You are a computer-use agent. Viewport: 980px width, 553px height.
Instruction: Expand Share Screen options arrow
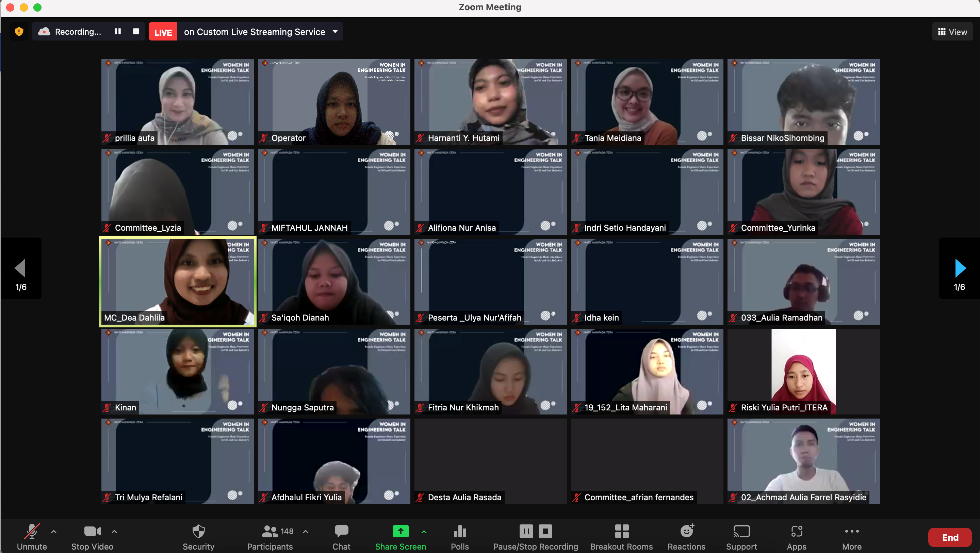pyautogui.click(x=424, y=531)
